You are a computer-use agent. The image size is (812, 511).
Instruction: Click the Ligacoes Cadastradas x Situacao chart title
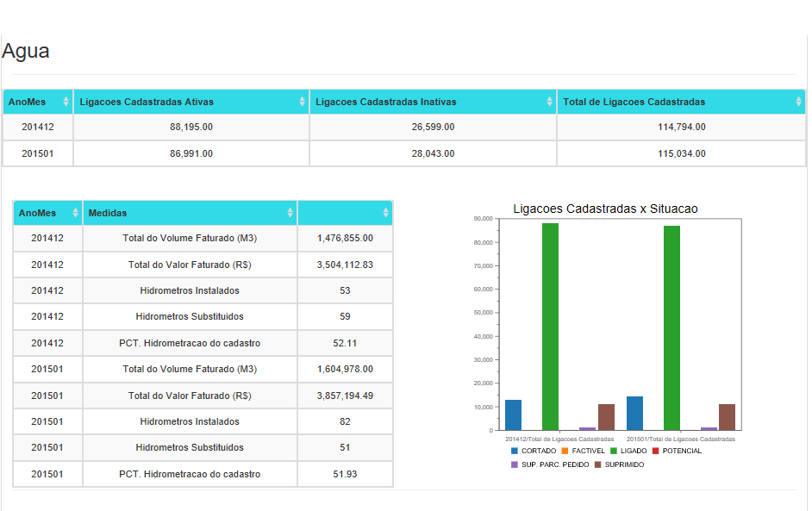pos(605,209)
